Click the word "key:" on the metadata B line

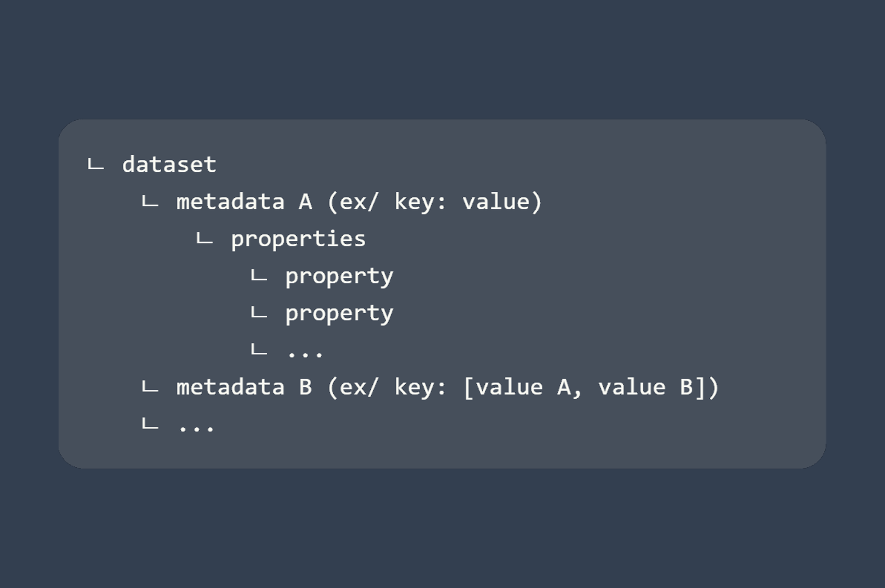click(421, 387)
